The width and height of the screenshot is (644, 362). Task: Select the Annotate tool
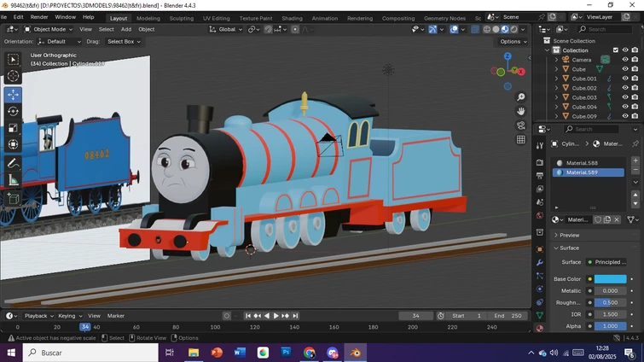(x=13, y=164)
